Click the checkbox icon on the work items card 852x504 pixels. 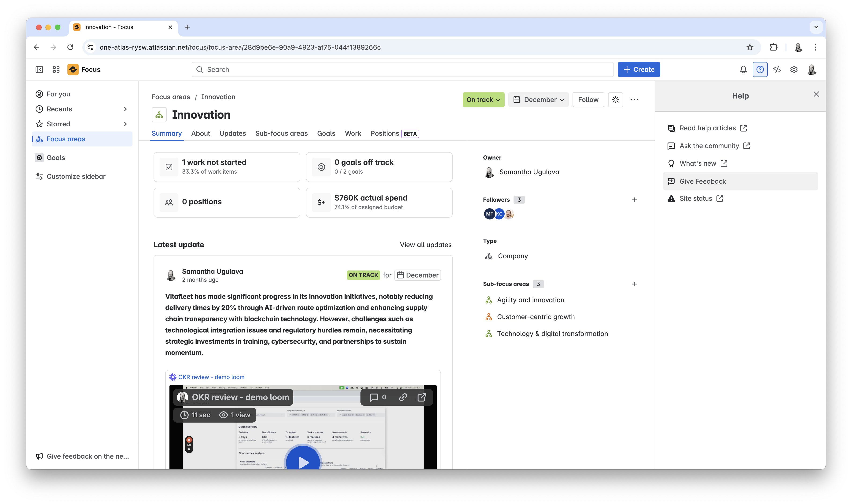click(169, 167)
